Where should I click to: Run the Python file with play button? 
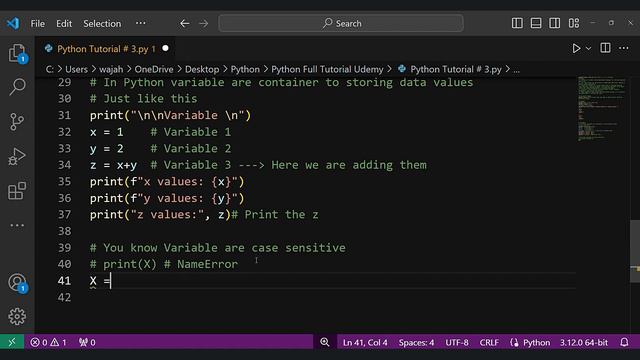(x=576, y=49)
